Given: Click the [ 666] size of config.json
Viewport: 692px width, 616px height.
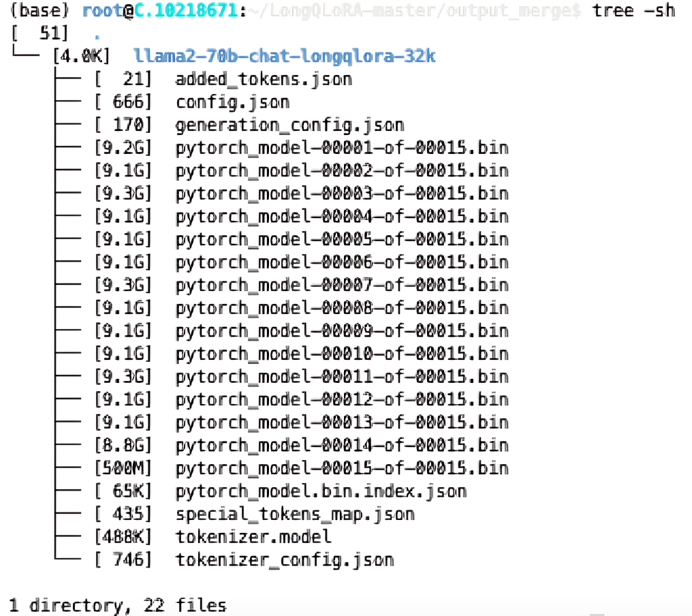Looking at the screenshot, I should click(x=123, y=102).
